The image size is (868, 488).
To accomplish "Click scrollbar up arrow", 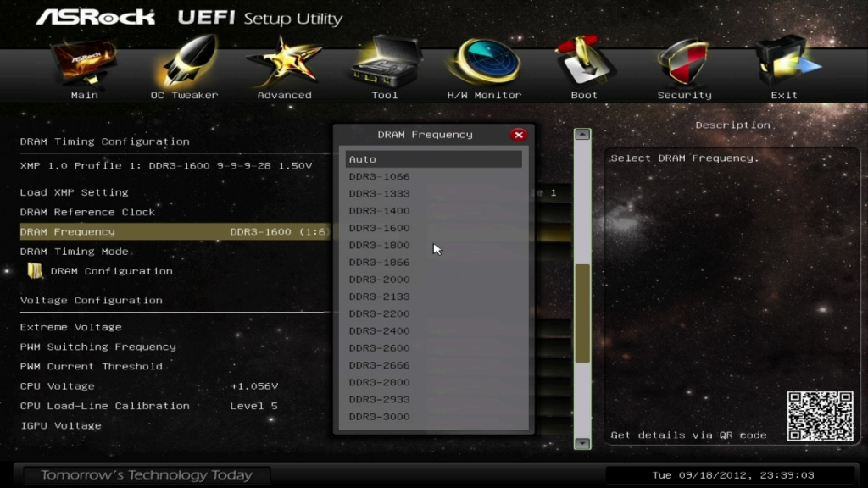I will pos(582,135).
